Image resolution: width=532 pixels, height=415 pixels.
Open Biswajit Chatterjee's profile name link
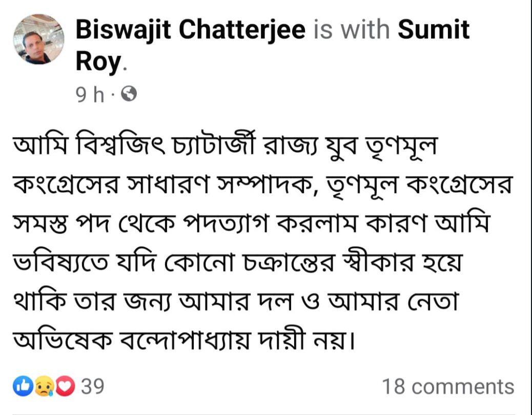(x=190, y=30)
